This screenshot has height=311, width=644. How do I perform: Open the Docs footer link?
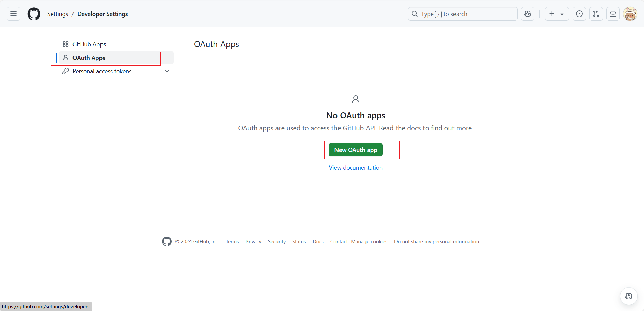(x=318, y=242)
